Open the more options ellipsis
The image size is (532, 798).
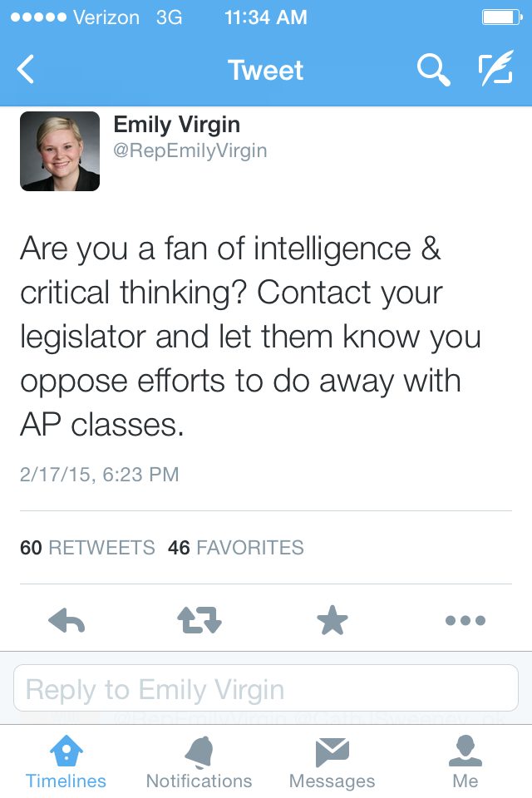pyautogui.click(x=465, y=620)
